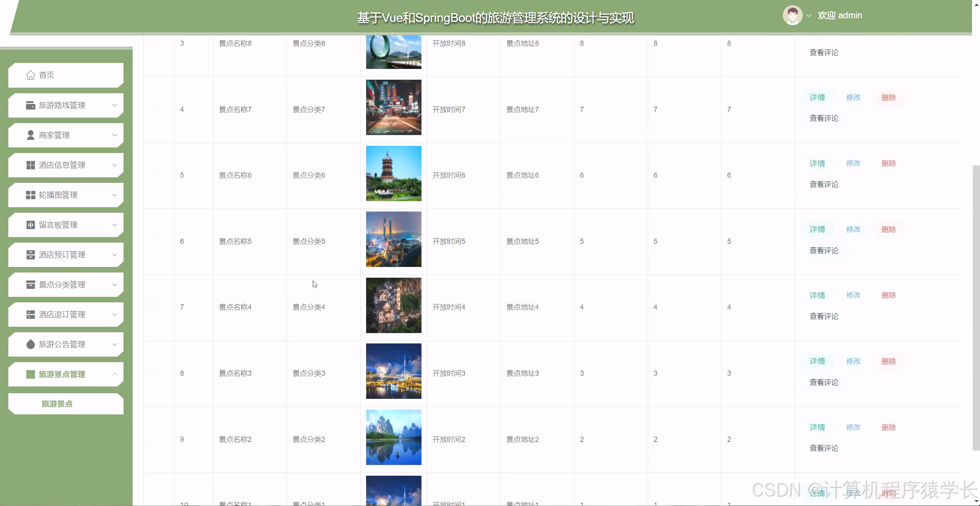
Task: Expand the 景点分类管理 chevron
Action: point(115,284)
